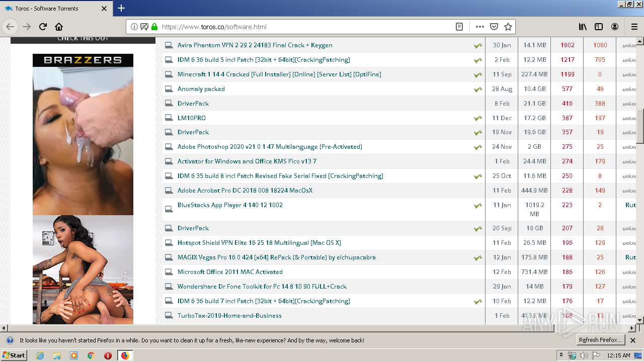
Task: Open Adobe Photoshop 2020 v21 Multilanguage link
Action: point(270,147)
